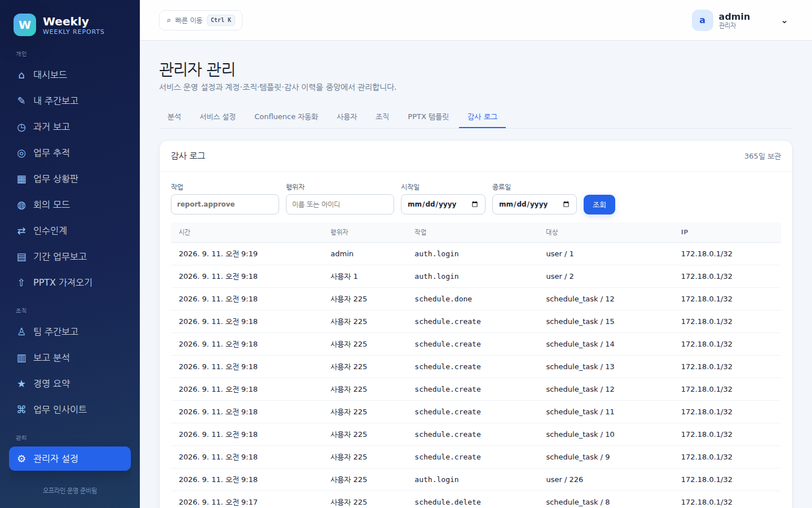Click the 업무 상황판 grid icon
The image size is (812, 508).
coord(21,179)
